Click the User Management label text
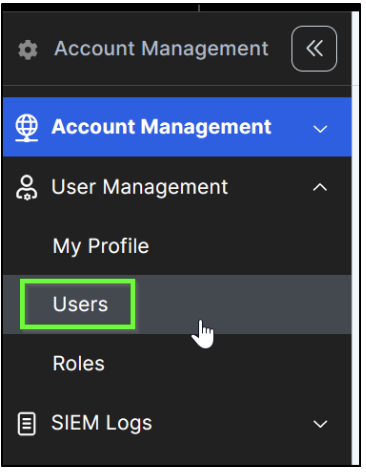Viewport: 366px width, 472px height. coord(140,187)
